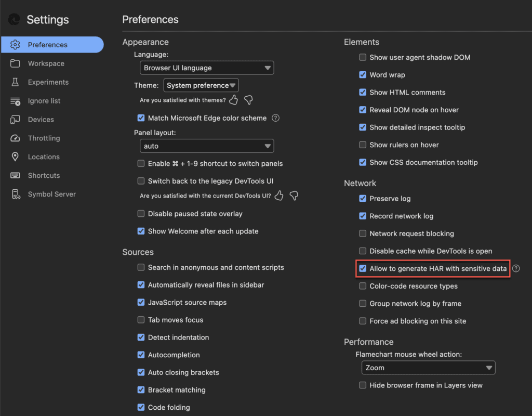This screenshot has width=532, height=416.
Task: Expand the Panel layout dropdown
Action: coord(207,146)
